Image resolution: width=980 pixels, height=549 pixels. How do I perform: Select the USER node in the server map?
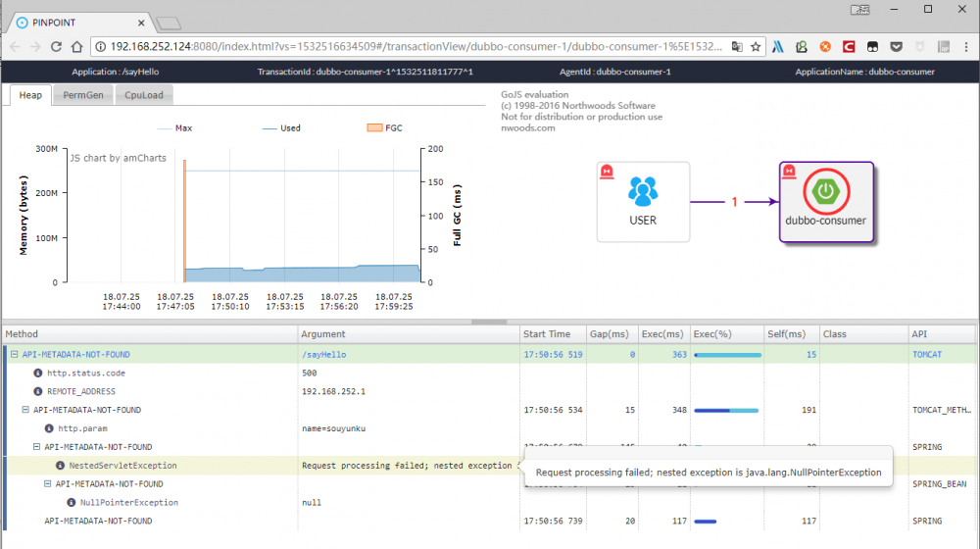click(643, 202)
